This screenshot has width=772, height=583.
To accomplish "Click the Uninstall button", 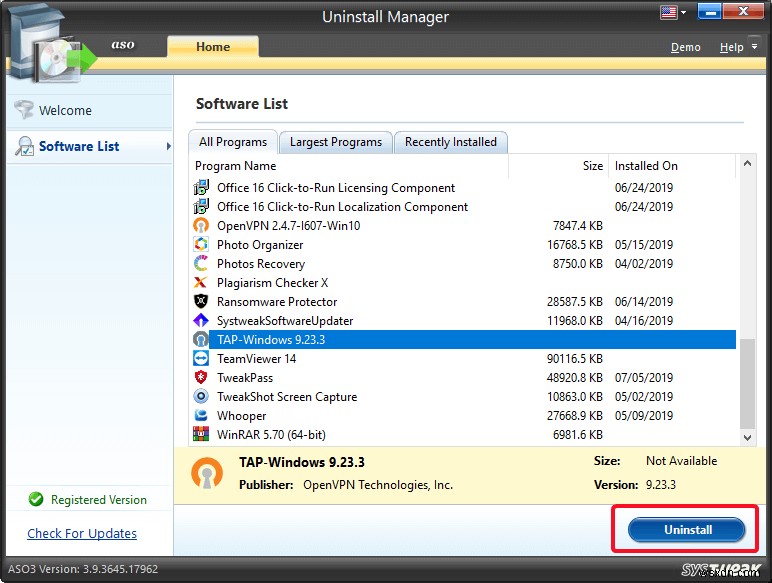I will pos(687,530).
